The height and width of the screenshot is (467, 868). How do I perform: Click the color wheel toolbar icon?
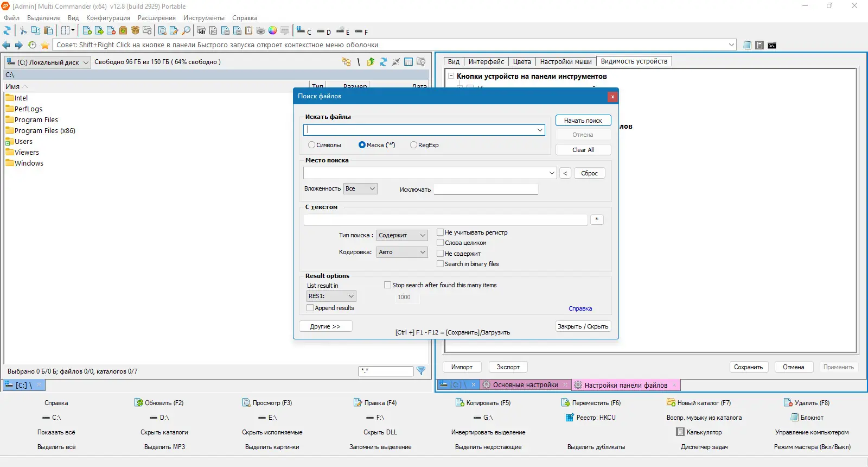[x=272, y=30]
